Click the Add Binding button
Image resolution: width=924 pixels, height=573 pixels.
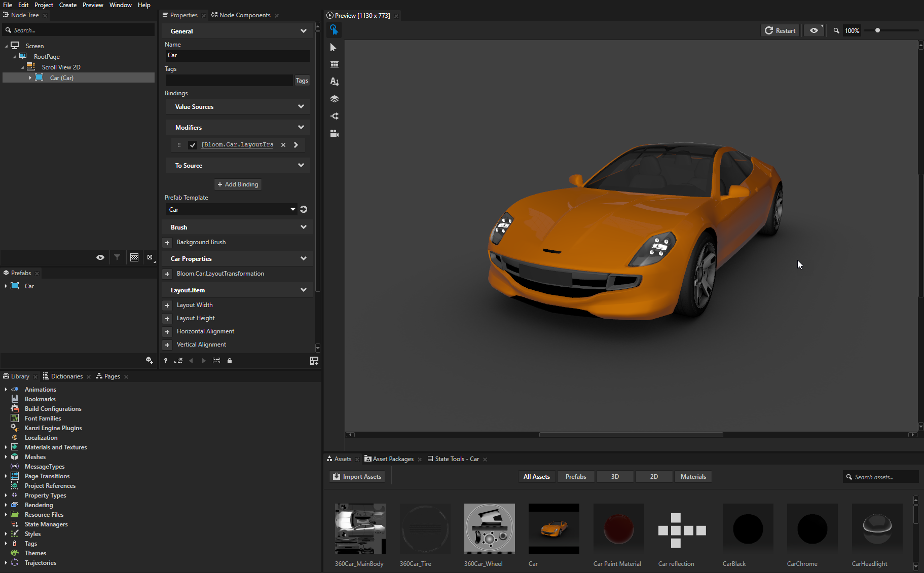pyautogui.click(x=238, y=184)
